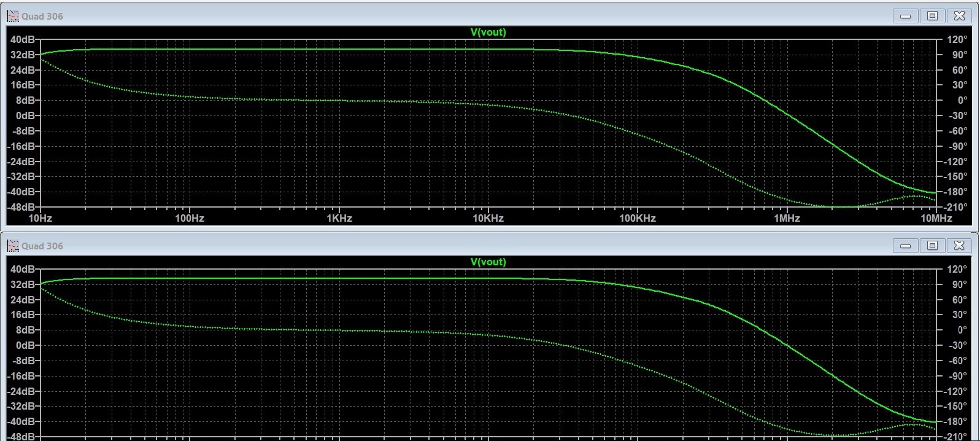The height and width of the screenshot is (441, 980).
Task: Minimize the upper Quad 306 plot window
Action: [x=905, y=16]
